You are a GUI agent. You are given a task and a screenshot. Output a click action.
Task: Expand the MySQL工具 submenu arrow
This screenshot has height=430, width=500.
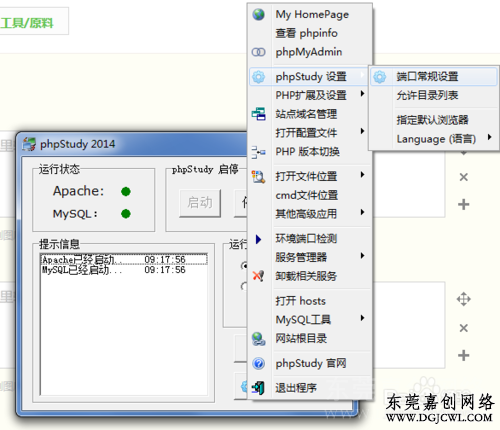(x=362, y=318)
